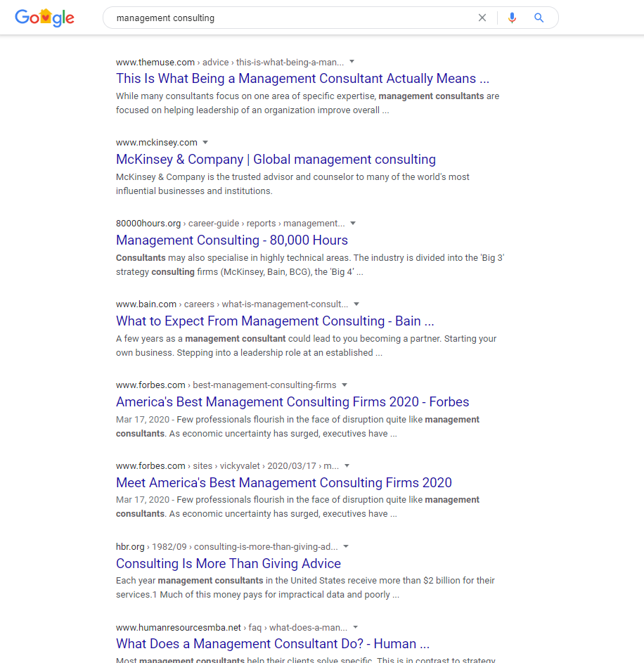Open 'This Is What Being a Management Consultant' result
This screenshot has height=663, width=644.
pyautogui.click(x=302, y=79)
